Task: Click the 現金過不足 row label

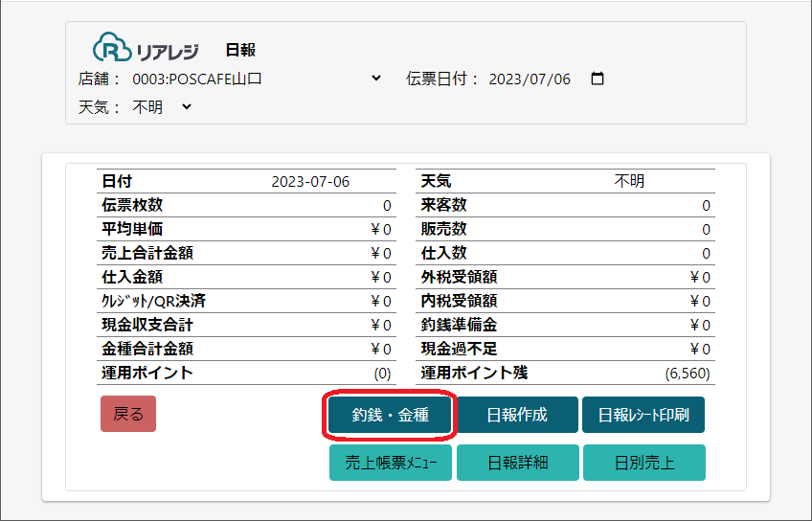Action: [460, 349]
